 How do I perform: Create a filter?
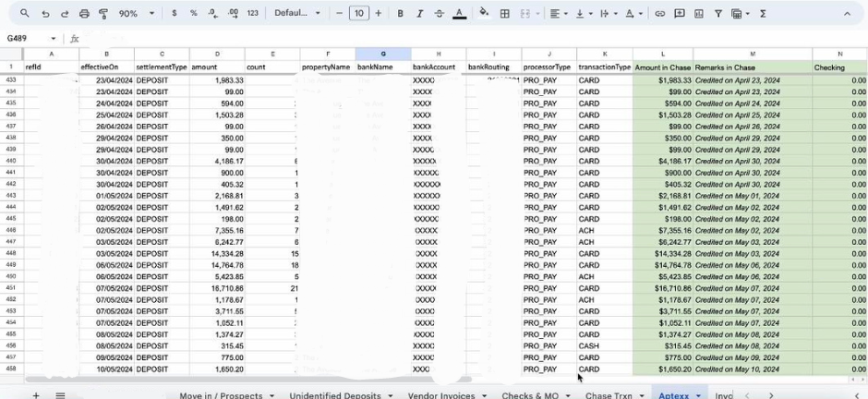pyautogui.click(x=718, y=13)
